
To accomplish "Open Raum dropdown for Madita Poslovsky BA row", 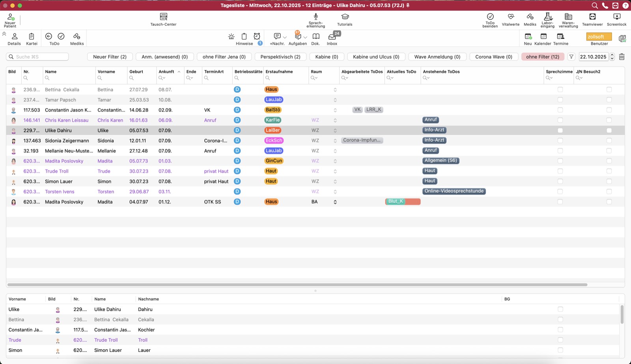I will tap(335, 202).
